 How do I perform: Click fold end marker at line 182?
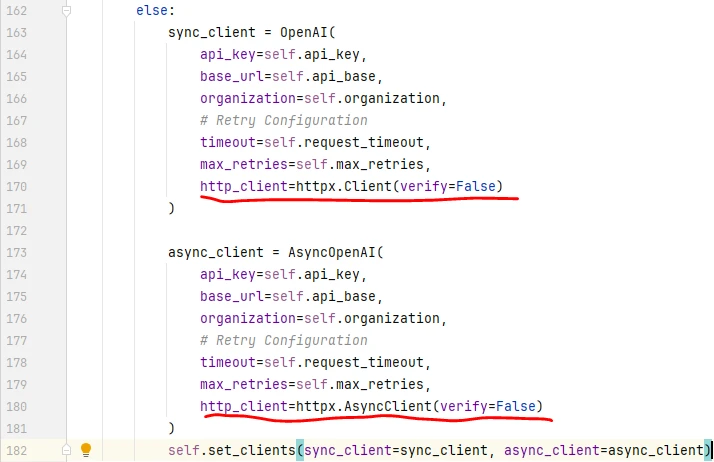[66, 450]
